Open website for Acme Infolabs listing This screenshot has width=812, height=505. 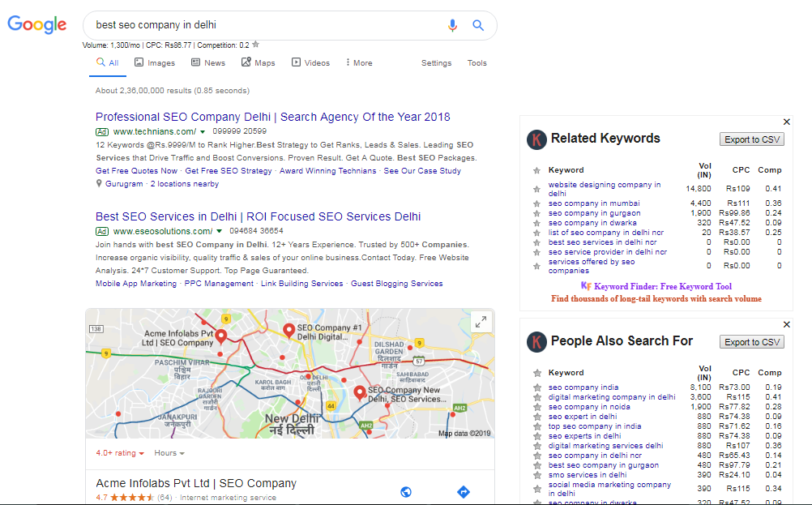(x=406, y=491)
